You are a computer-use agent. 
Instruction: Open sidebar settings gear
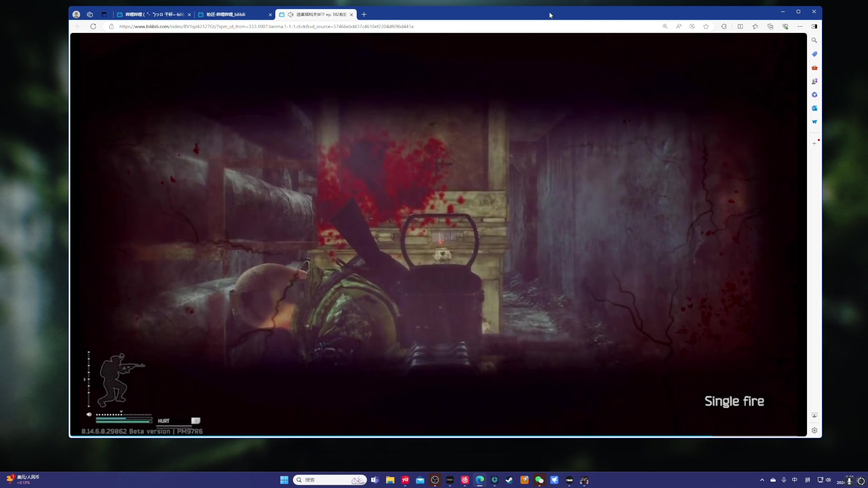point(814,431)
